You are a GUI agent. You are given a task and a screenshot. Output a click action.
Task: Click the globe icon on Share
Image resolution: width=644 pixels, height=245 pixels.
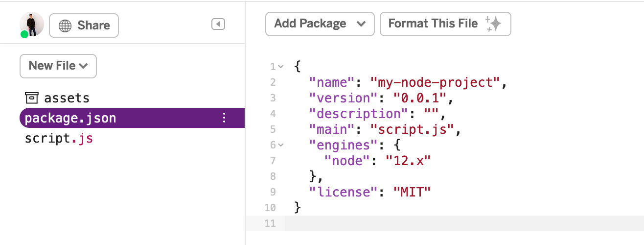(x=65, y=25)
